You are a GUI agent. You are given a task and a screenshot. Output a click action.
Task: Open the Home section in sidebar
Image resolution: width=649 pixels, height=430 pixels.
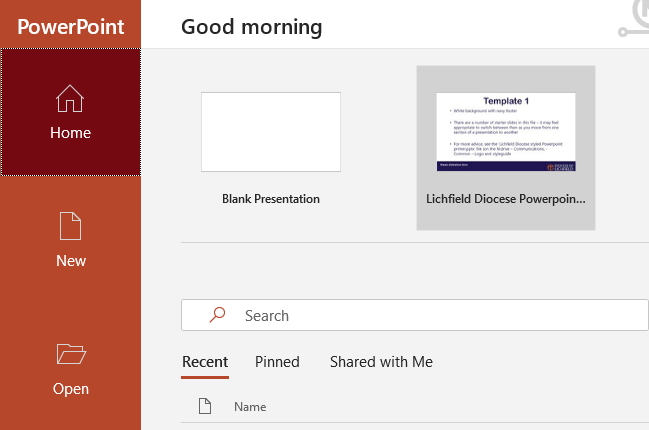[x=70, y=112]
